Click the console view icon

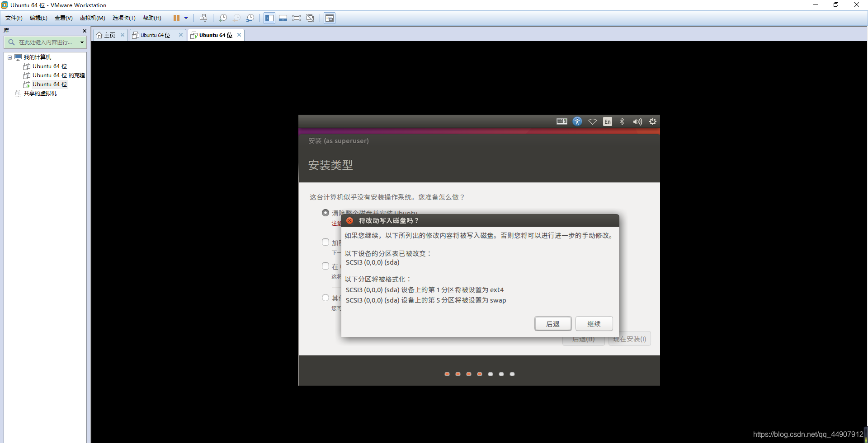(330, 18)
